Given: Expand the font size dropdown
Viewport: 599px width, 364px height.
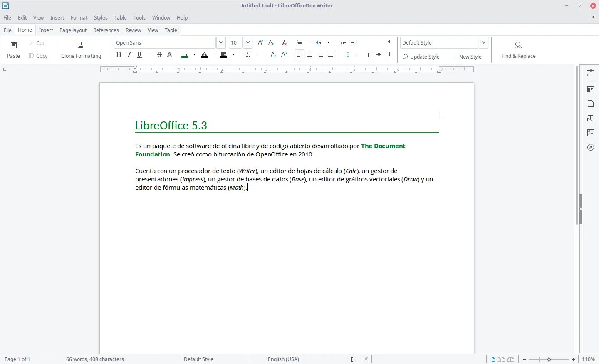Looking at the screenshot, I should (248, 42).
